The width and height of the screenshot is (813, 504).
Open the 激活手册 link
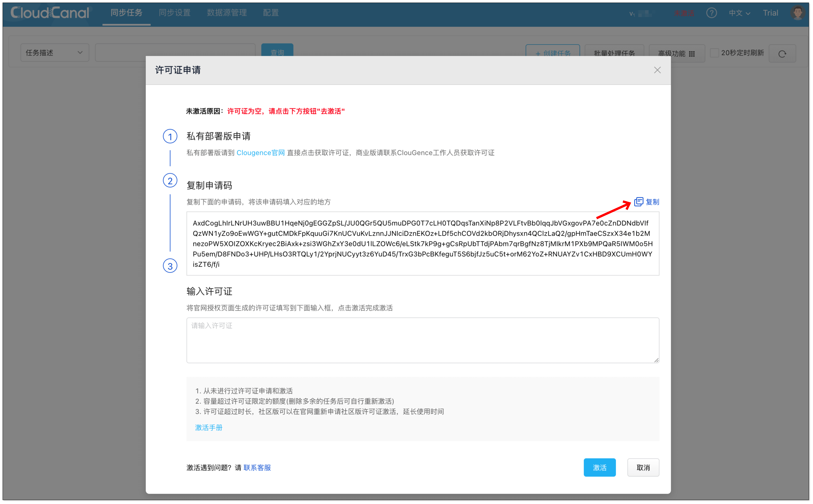pyautogui.click(x=209, y=427)
